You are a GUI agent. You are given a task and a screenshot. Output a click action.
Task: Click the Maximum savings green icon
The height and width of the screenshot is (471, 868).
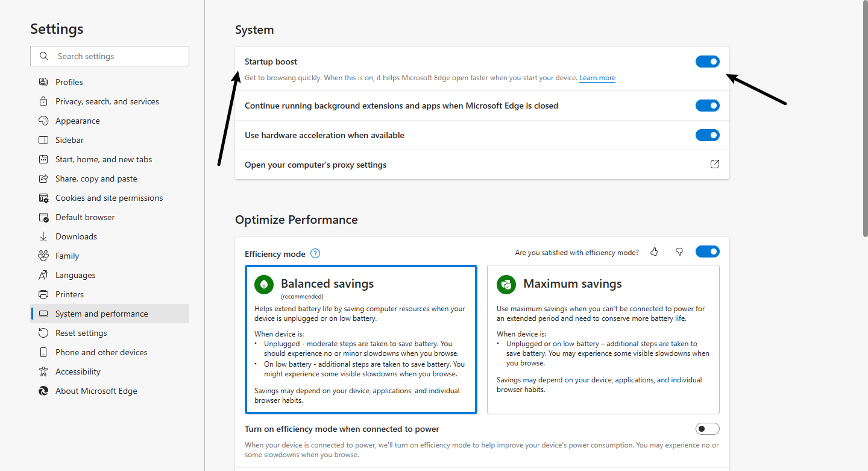tap(506, 284)
